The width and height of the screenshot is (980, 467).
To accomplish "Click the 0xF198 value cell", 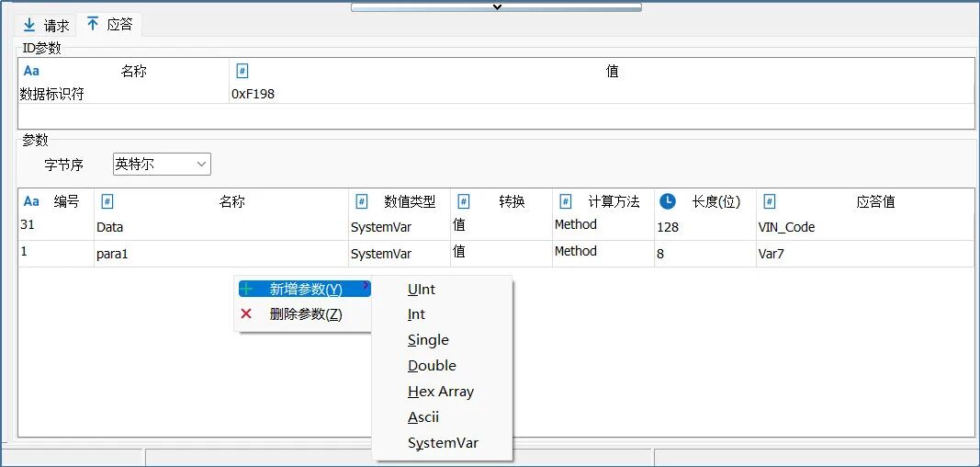I will click(x=602, y=94).
